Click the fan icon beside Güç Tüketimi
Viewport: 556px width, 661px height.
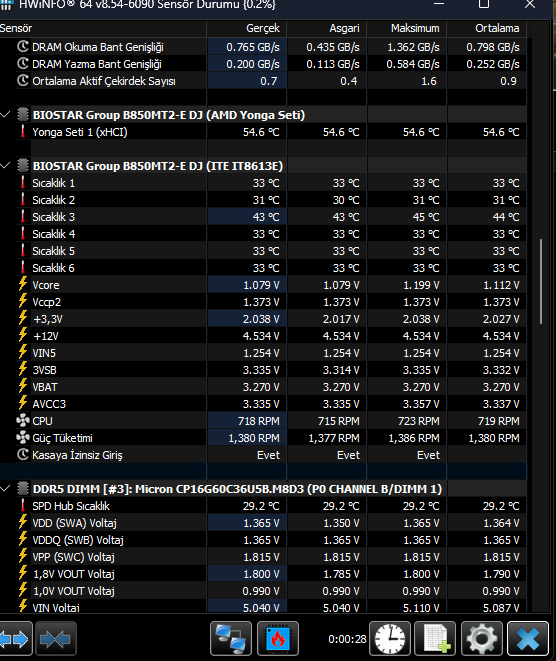click(23, 438)
